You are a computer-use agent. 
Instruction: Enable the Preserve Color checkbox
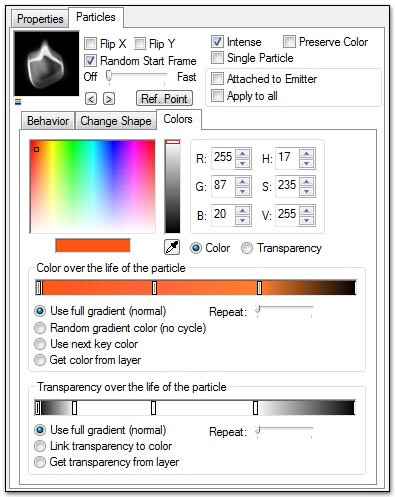pos(289,42)
